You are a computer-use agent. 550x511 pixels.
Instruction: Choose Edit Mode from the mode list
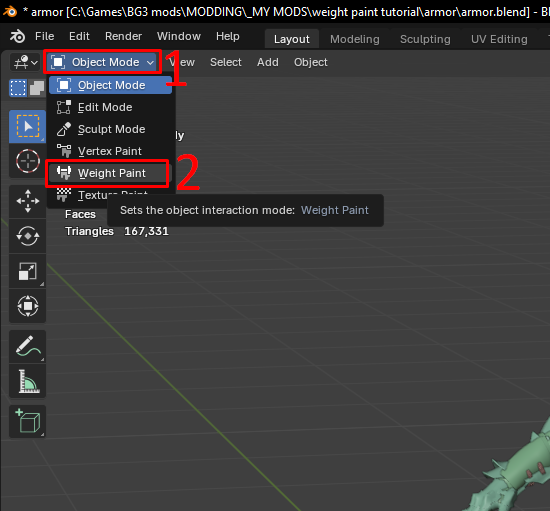110,107
